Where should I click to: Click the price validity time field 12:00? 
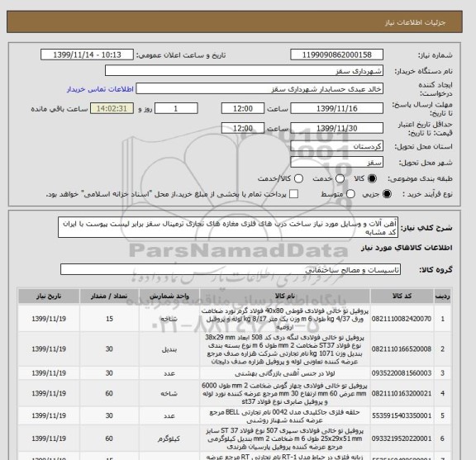[243, 128]
